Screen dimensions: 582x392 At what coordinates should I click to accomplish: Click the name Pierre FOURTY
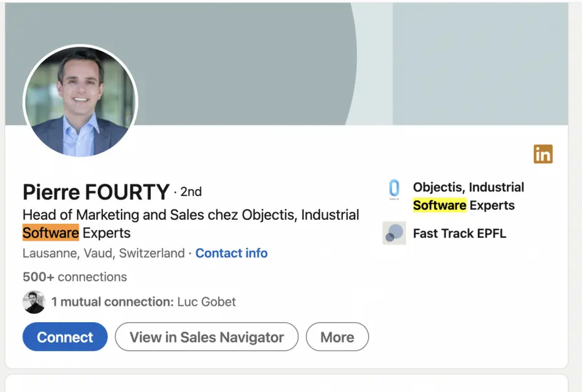[x=94, y=192]
